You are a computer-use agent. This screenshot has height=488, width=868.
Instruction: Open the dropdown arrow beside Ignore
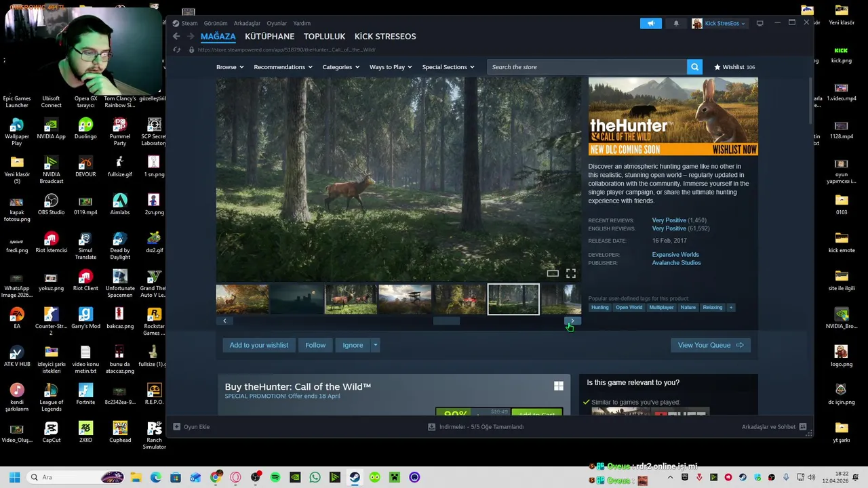click(x=375, y=345)
